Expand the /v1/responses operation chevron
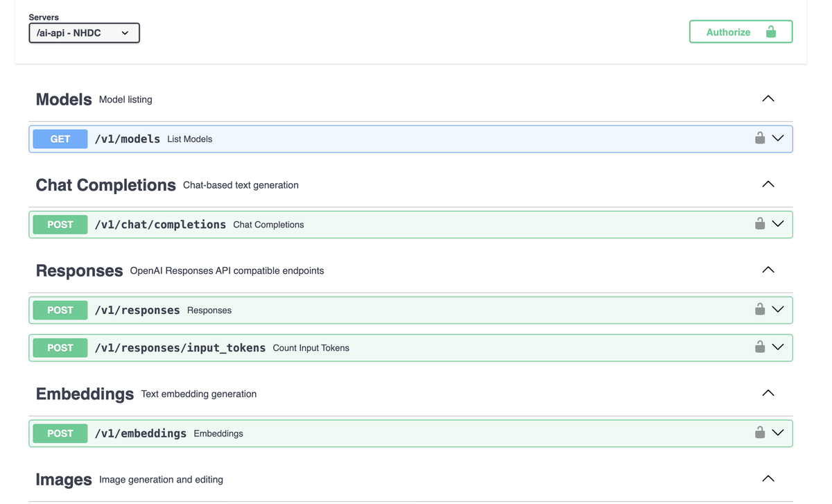 click(778, 310)
